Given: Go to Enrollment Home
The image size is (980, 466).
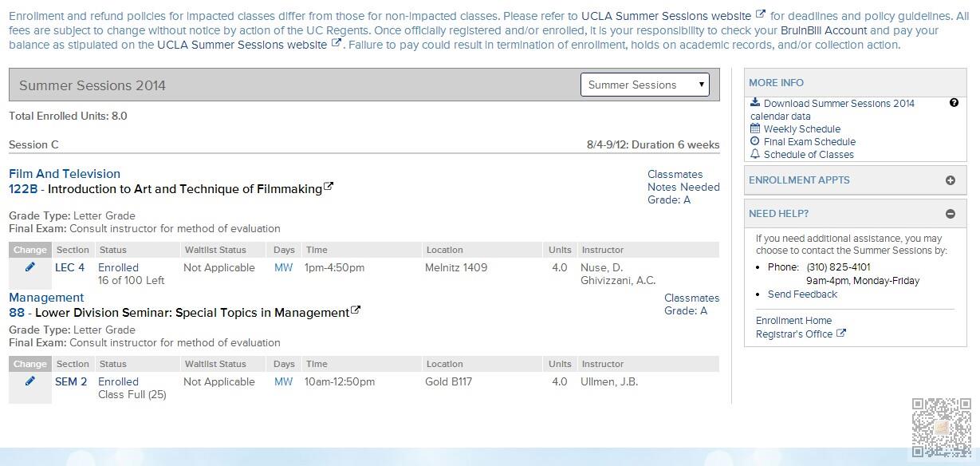Looking at the screenshot, I should point(793,321).
